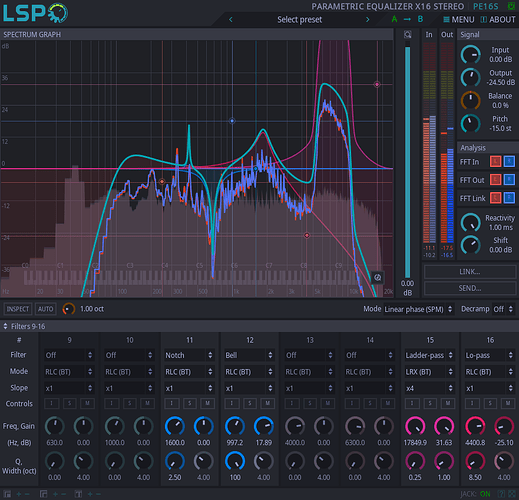519x500 pixels.
Task: Click the LSP logo icon
Action: [x=35, y=13]
